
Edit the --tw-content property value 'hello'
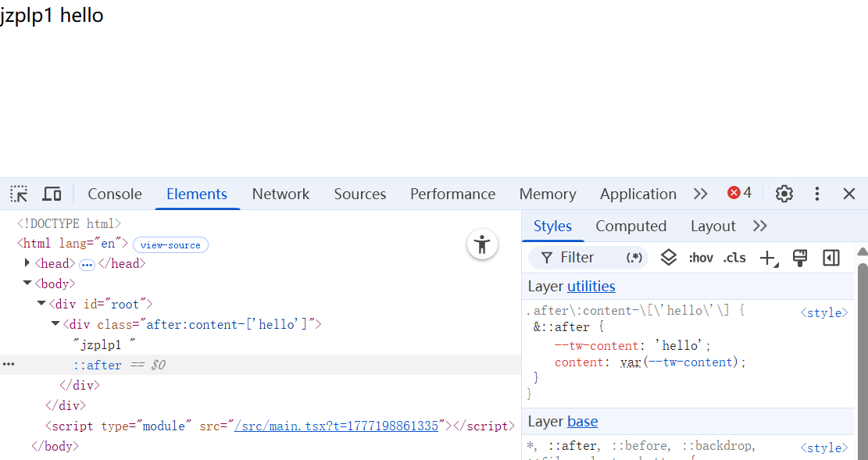(x=679, y=346)
